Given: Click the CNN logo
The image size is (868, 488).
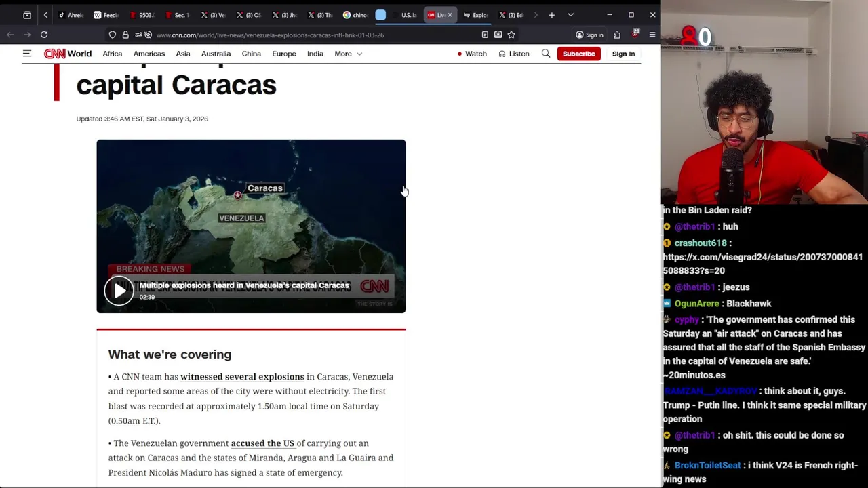Looking at the screenshot, I should tap(54, 54).
